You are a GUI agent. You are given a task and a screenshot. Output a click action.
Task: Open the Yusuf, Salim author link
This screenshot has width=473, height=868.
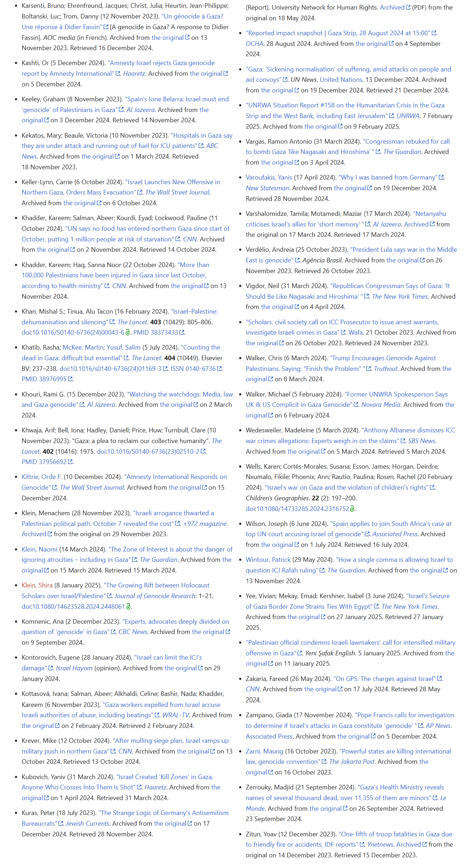coord(123,347)
